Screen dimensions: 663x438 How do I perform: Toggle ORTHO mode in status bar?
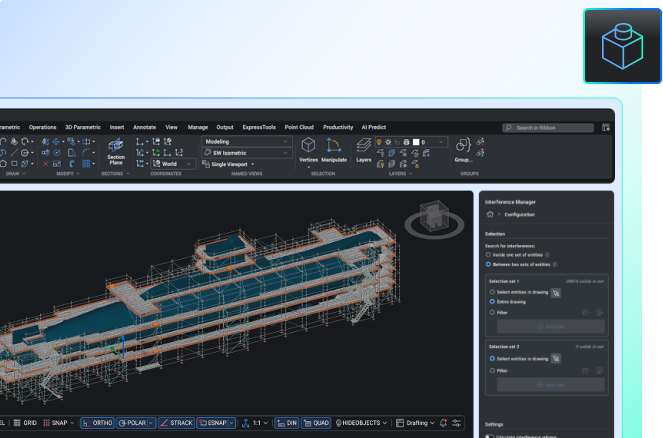pyautogui.click(x=98, y=423)
